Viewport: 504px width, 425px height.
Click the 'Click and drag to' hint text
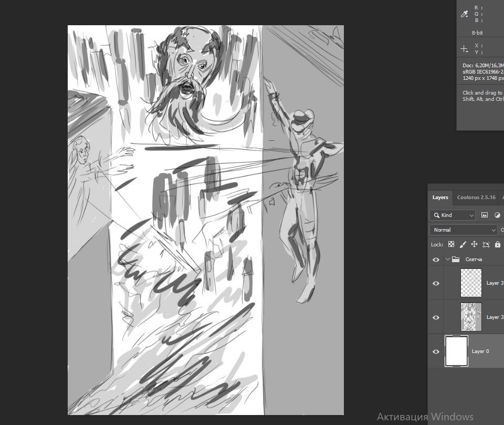(483, 92)
